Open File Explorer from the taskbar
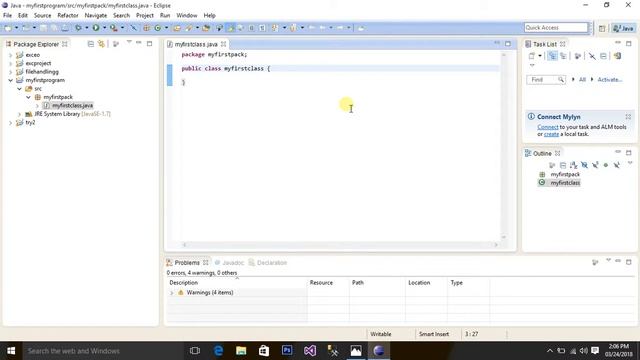This screenshot has width=640, height=360. [241, 351]
